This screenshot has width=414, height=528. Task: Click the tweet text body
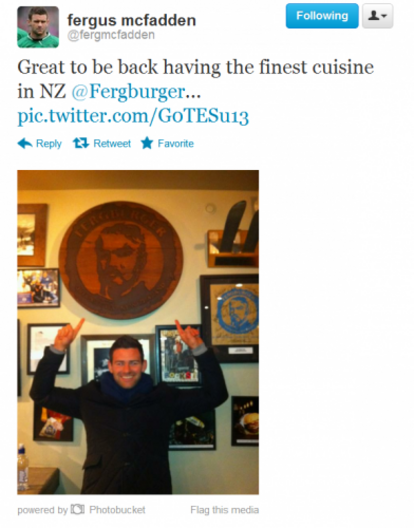coord(195,92)
